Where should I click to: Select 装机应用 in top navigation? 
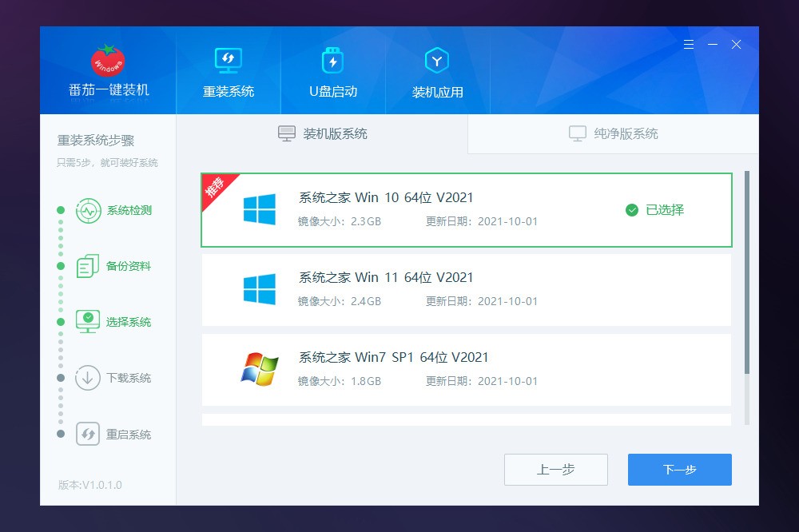tap(437, 70)
